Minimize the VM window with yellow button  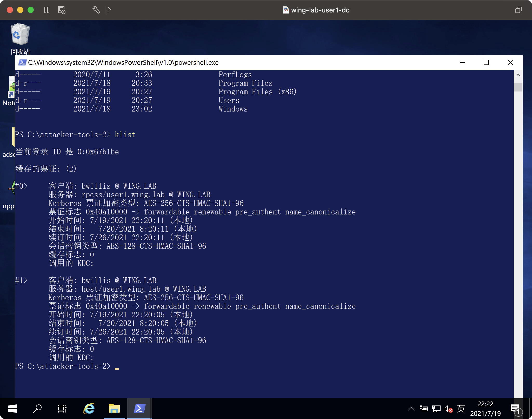click(x=20, y=10)
